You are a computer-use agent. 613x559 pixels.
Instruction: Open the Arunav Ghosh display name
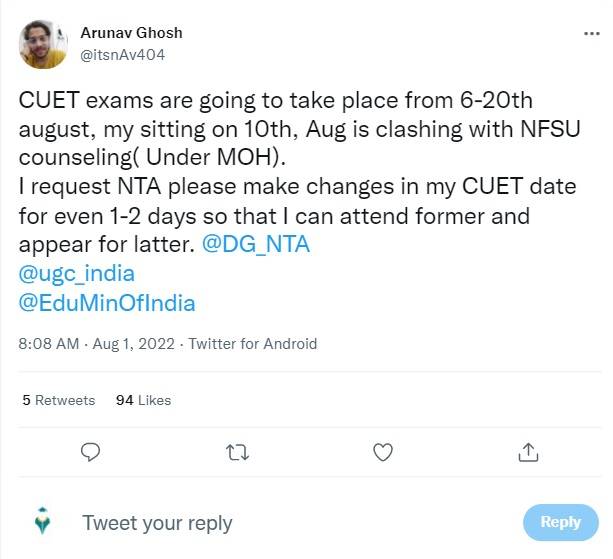131,33
